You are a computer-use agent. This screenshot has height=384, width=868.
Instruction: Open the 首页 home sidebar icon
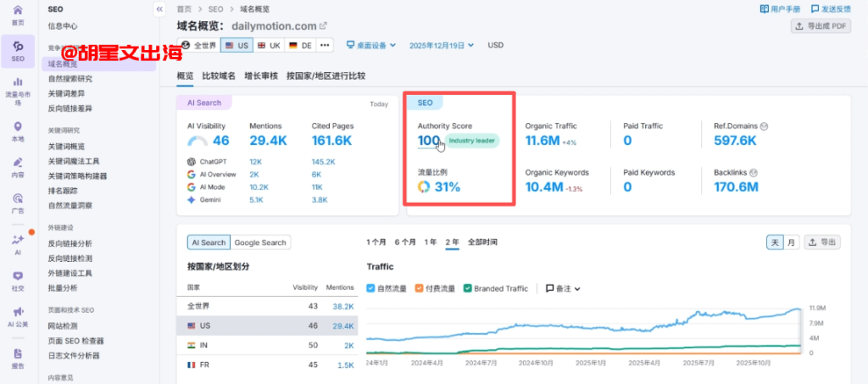18,15
